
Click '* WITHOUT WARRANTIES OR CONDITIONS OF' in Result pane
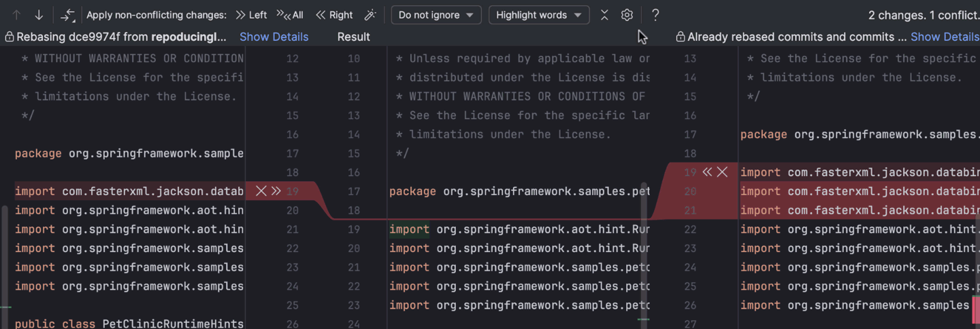point(521,96)
